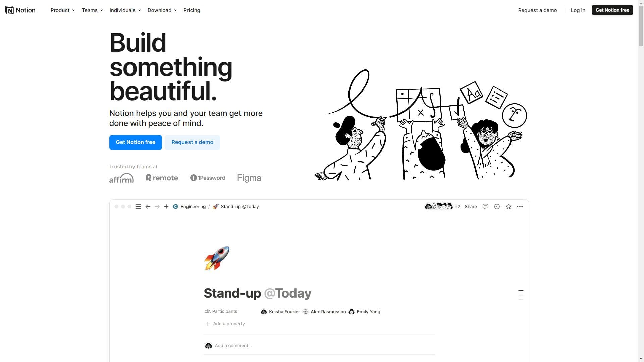
Task: Go back with the left arrow icon
Action: click(x=148, y=207)
